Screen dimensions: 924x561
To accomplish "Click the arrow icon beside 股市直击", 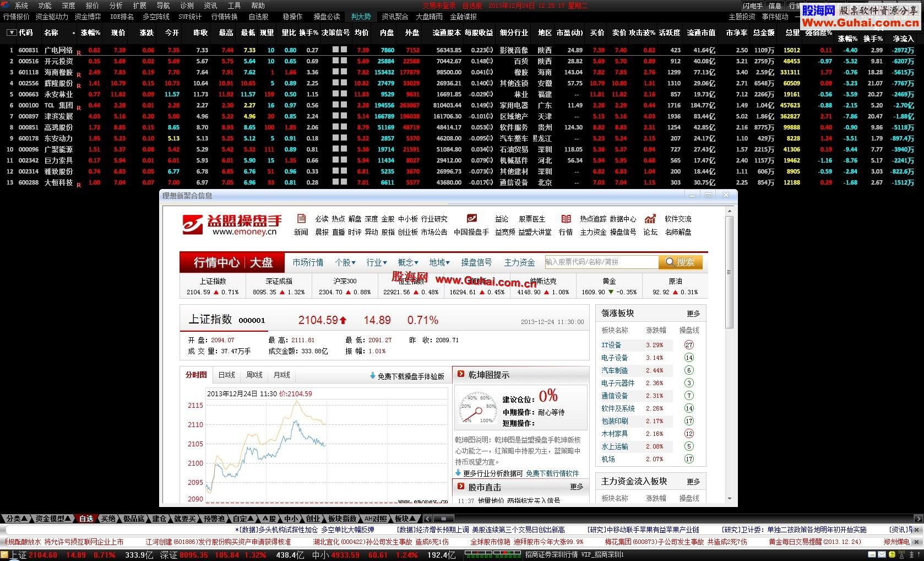I will point(461,487).
